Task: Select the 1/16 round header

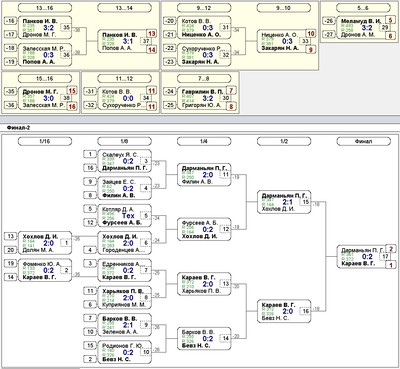Action: point(45,141)
